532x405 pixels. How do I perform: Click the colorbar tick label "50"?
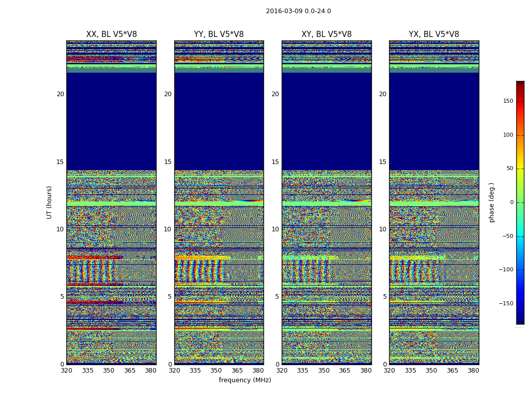pyautogui.click(x=510, y=169)
